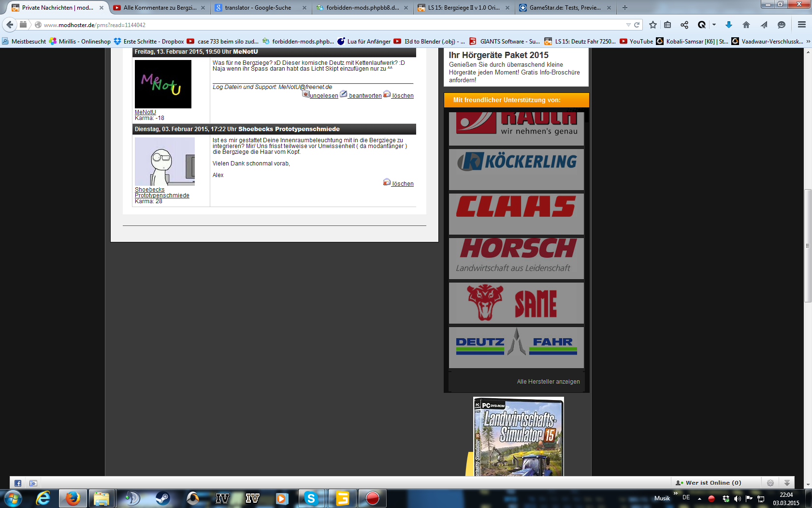Open Lua für Anfänger bookmark

(364, 42)
